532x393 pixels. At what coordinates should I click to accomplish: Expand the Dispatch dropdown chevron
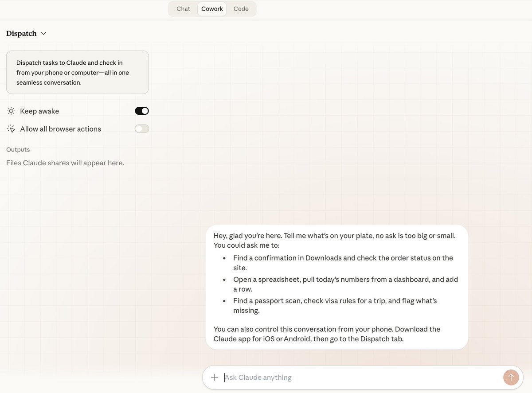(43, 34)
